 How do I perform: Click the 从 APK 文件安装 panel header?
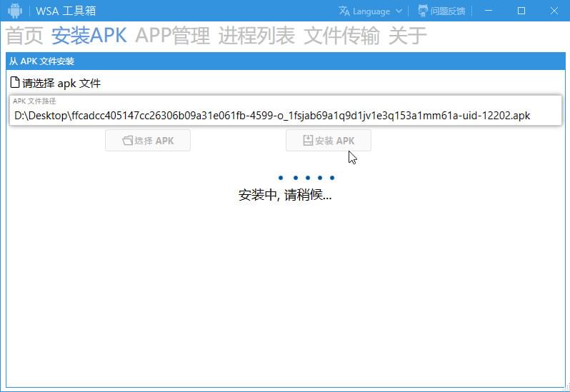(42, 61)
